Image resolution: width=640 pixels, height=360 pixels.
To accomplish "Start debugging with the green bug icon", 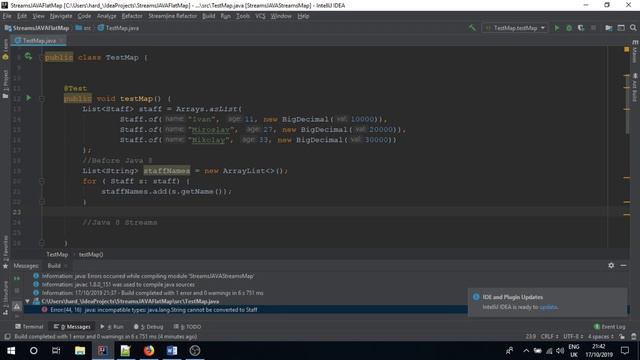I will (569, 28).
